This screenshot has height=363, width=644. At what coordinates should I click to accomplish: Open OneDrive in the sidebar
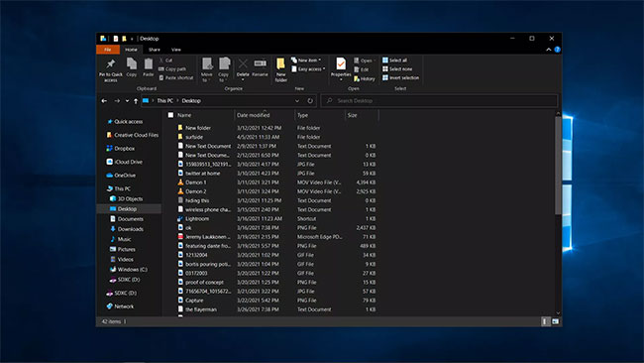click(x=121, y=176)
